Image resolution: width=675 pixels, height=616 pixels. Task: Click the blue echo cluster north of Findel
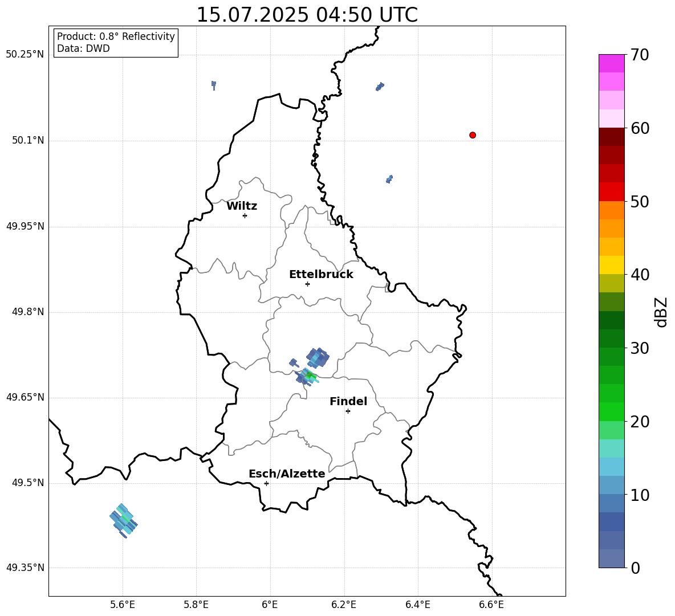pyautogui.click(x=318, y=357)
